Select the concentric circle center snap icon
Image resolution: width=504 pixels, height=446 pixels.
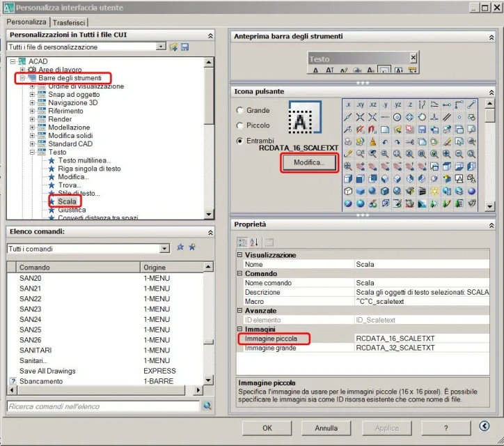tap(397, 117)
